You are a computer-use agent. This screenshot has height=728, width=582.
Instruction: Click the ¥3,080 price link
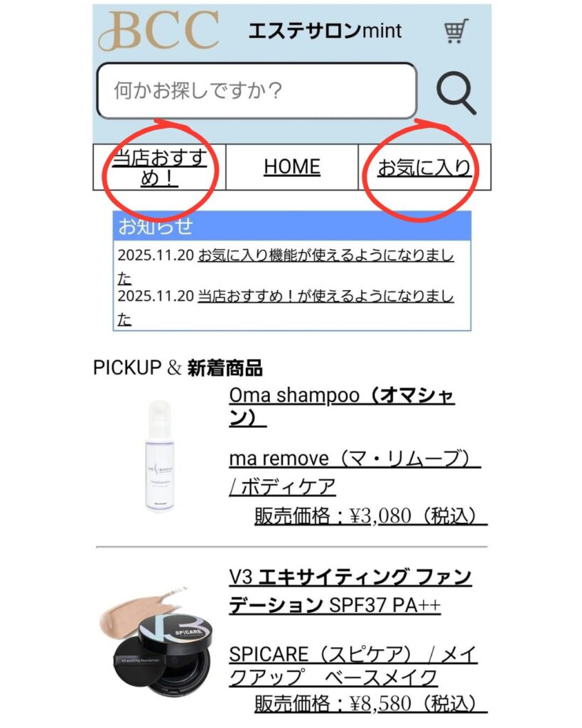point(371,515)
